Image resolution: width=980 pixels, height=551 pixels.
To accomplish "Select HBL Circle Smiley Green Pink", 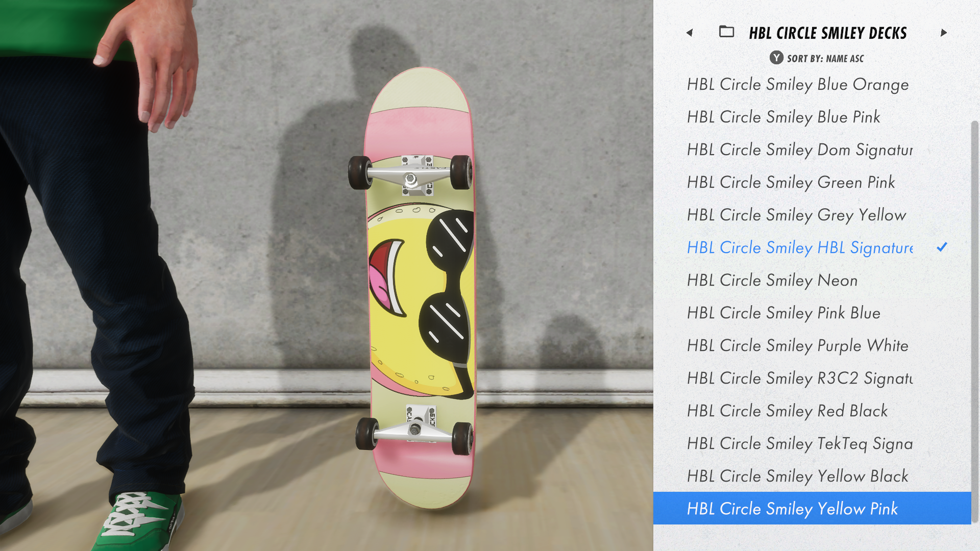I will pos(812,182).
